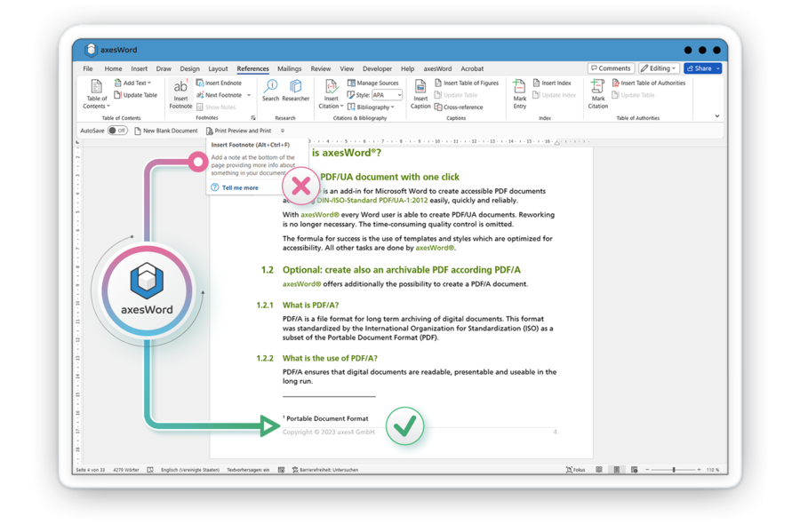Click the word count showing 4279 words
Screen dimensions: 800x532
126,470
